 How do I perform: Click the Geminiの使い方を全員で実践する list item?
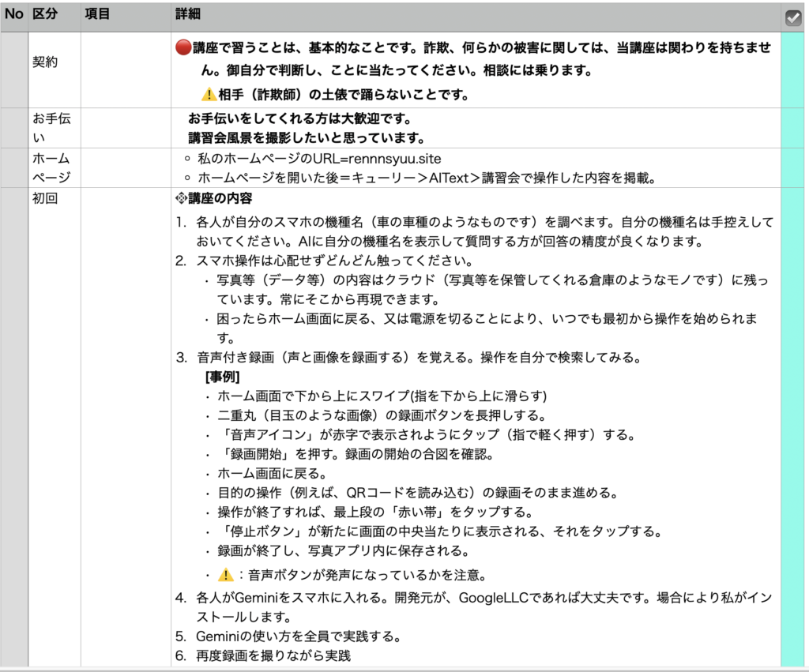(299, 636)
